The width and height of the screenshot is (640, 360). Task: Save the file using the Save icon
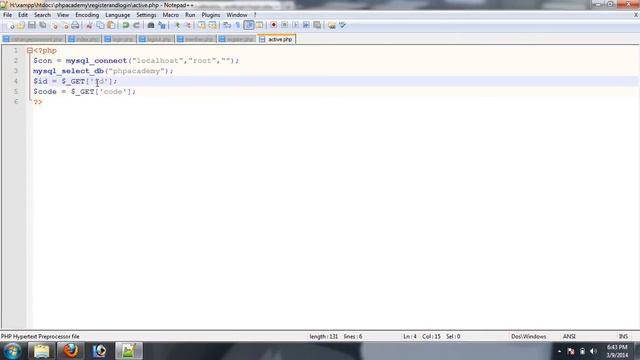[x=31, y=25]
